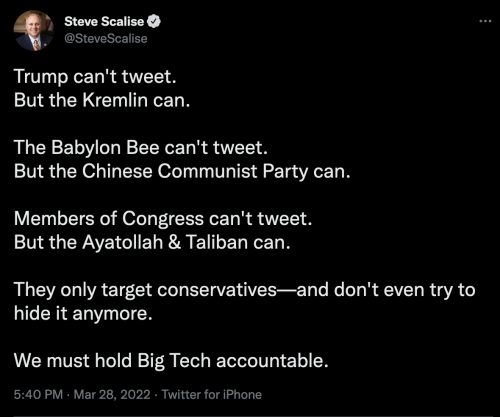Click the word "Kremlin" in the tweet
This screenshot has height=417, width=500.
115,100
